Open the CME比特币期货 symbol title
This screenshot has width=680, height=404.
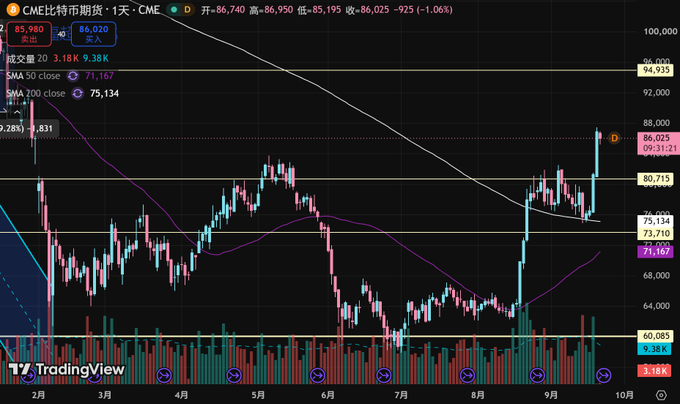tap(91, 10)
